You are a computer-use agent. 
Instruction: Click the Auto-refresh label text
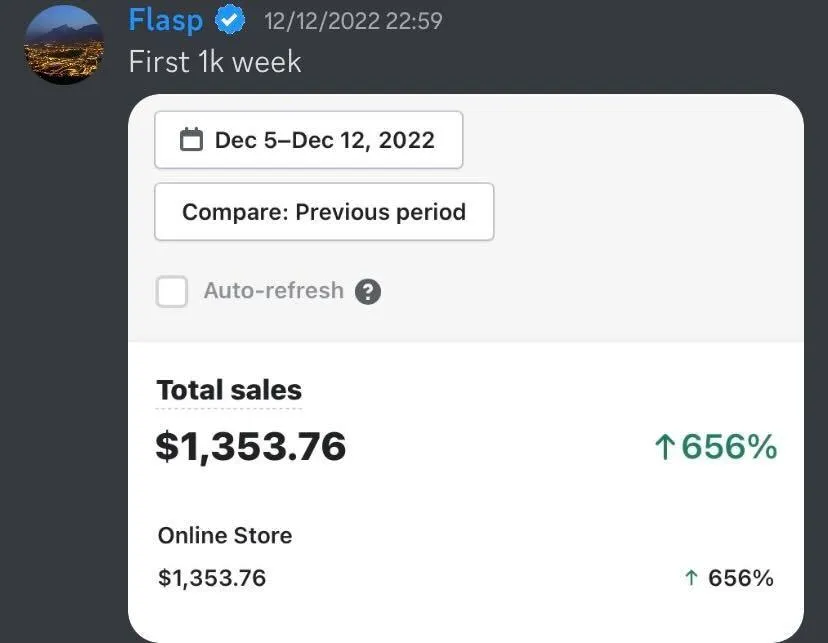(273, 291)
